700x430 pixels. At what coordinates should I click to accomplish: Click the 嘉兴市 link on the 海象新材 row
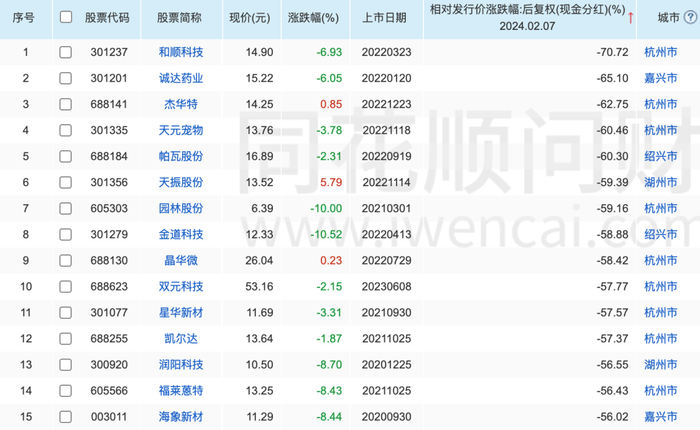tap(661, 417)
